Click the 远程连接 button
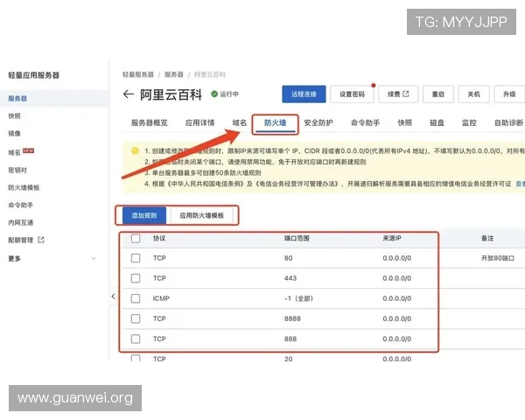Screen dimensions: 525x420 304,94
